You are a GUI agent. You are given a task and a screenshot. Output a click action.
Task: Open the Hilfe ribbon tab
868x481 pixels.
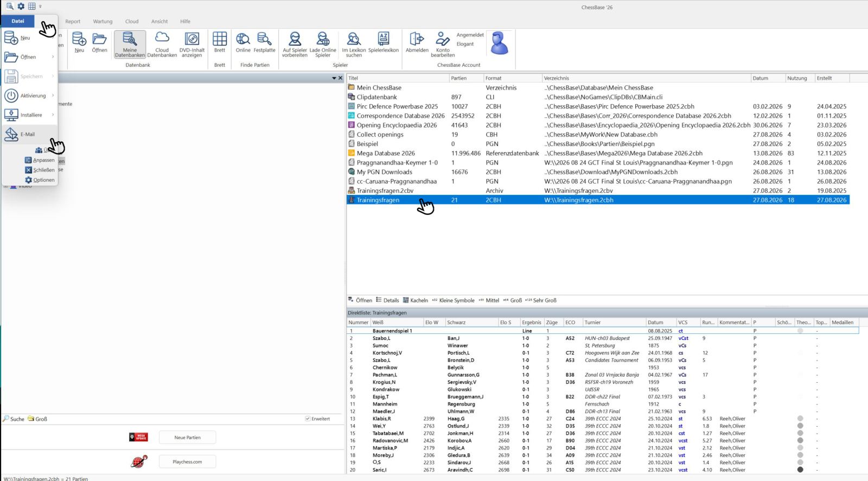click(x=185, y=22)
